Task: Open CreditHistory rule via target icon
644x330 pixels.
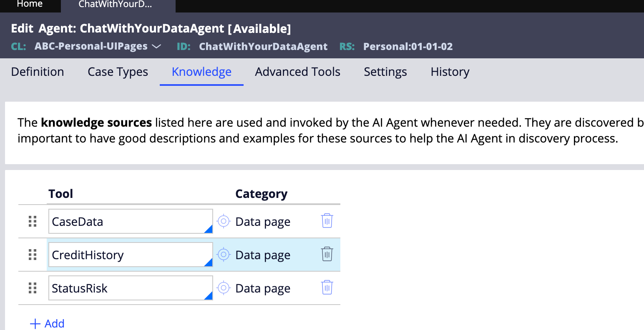Action: coord(224,255)
